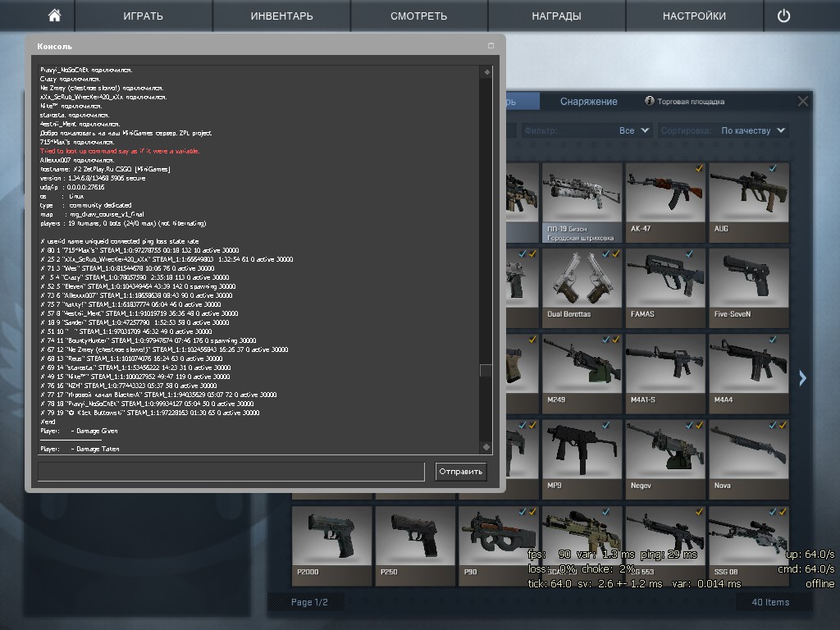Open the ИГРАТЬ menu
The image size is (840, 630).
tap(143, 16)
